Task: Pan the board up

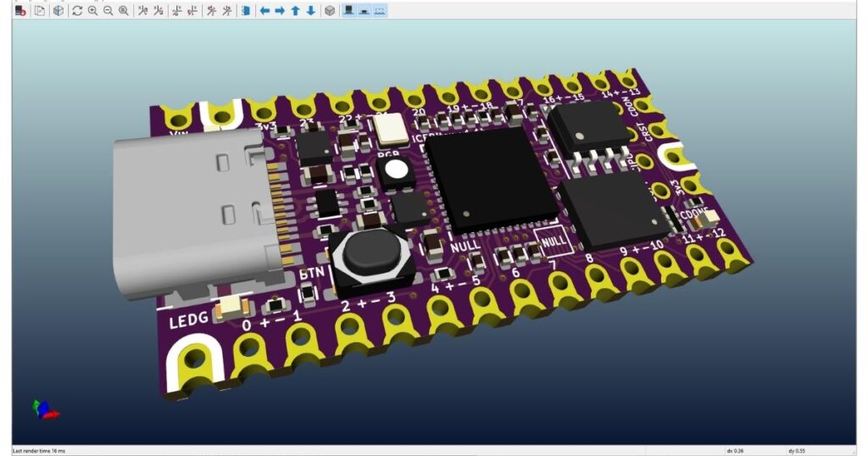Action: 296,10
